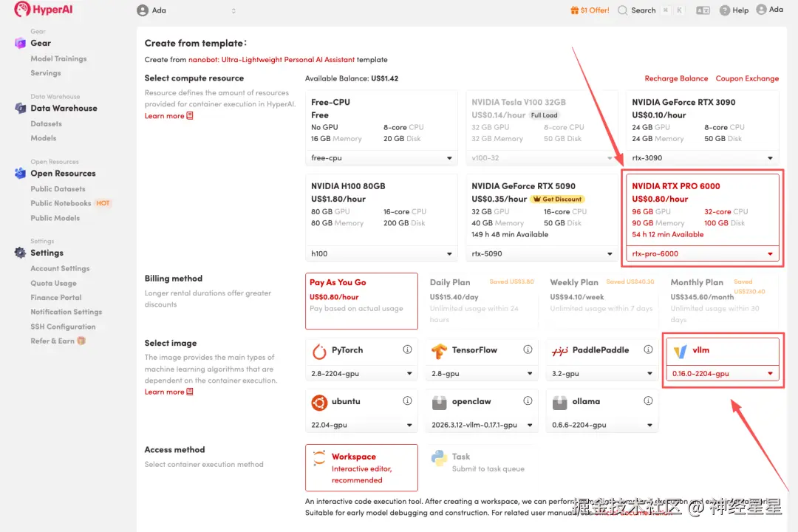Click the ollama info icon

(x=648, y=400)
